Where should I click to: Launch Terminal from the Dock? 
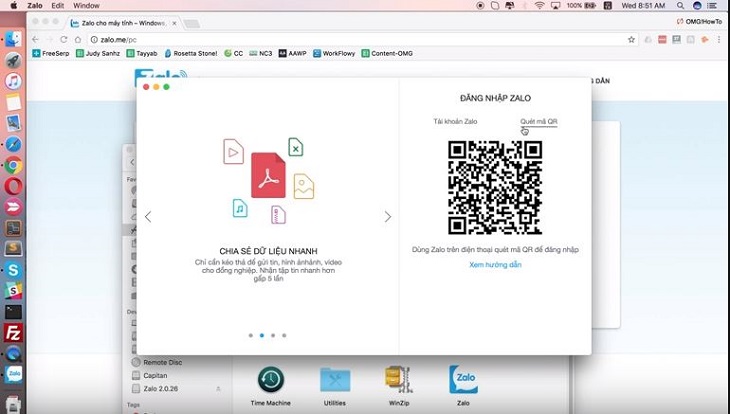(13, 312)
